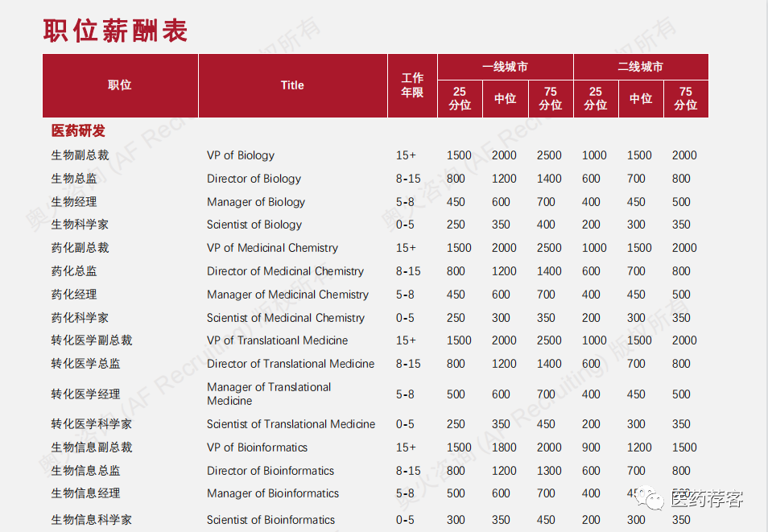This screenshot has width=768, height=532.
Task: Click 5-8 years in Manager of Biology row
Action: (x=405, y=202)
